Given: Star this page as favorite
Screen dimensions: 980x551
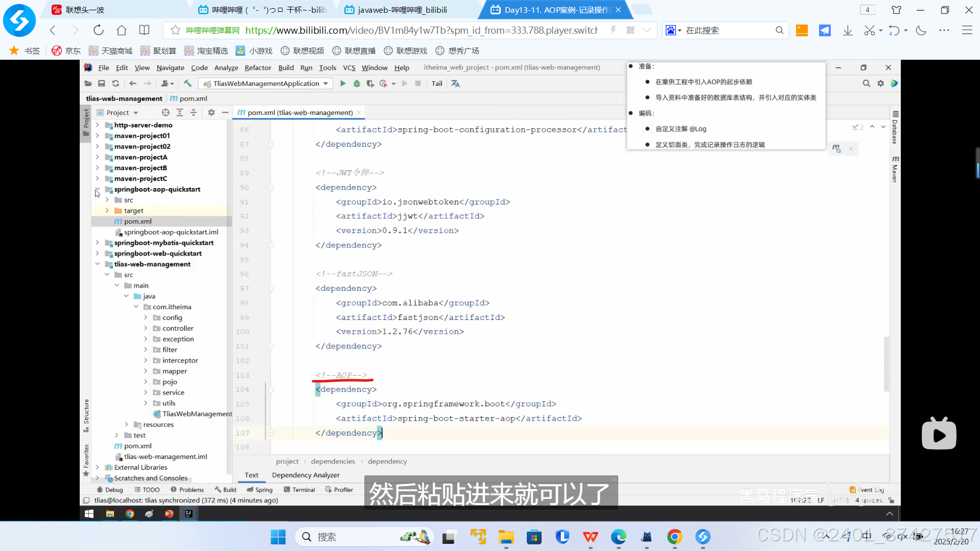Looking at the screenshot, I should 175,30.
